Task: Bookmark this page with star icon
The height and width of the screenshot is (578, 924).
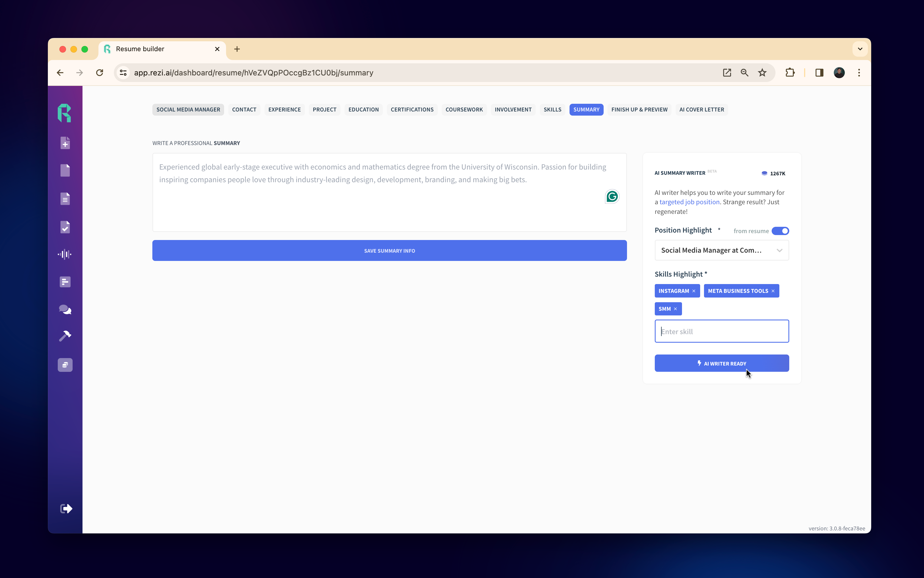Action: 762,73
